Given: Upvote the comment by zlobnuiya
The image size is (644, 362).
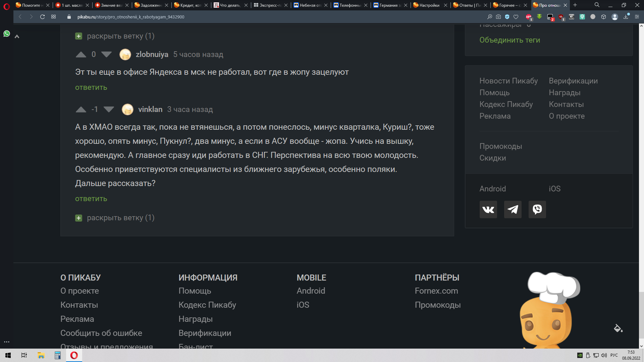Looking at the screenshot, I should pos(81,55).
